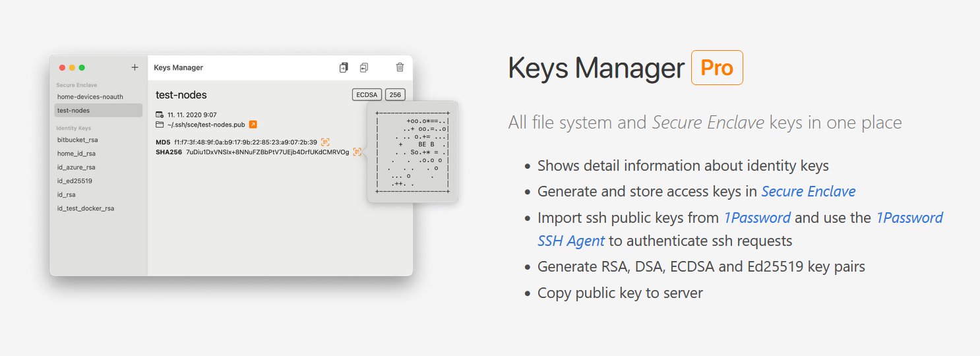The width and height of the screenshot is (980, 356).
Task: Add a new key with the plus icon
Action: (x=135, y=67)
